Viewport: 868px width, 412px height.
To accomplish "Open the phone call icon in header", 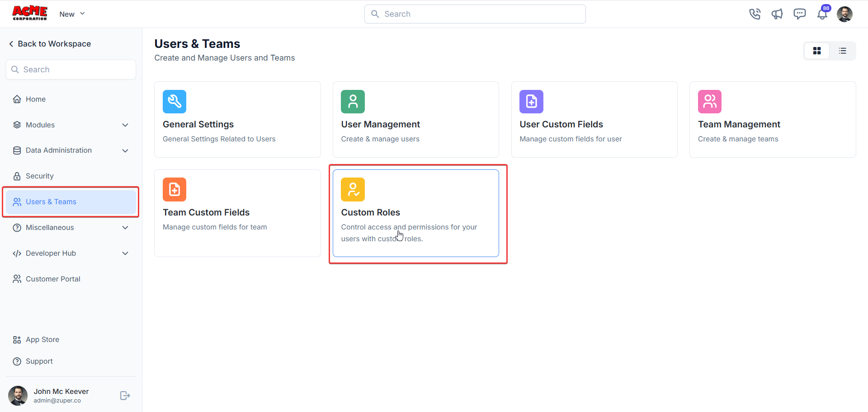I will [x=755, y=14].
